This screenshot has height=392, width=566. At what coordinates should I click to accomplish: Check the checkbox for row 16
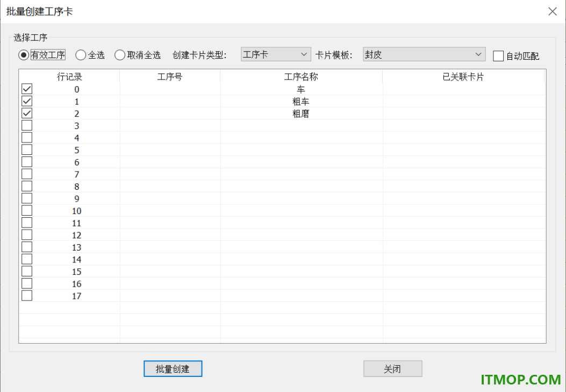click(x=27, y=283)
